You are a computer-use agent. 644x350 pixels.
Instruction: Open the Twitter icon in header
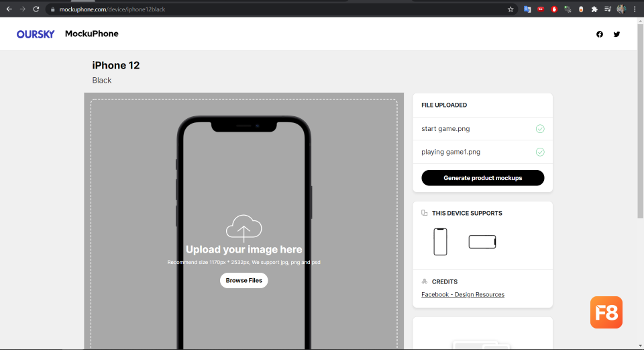coord(616,34)
